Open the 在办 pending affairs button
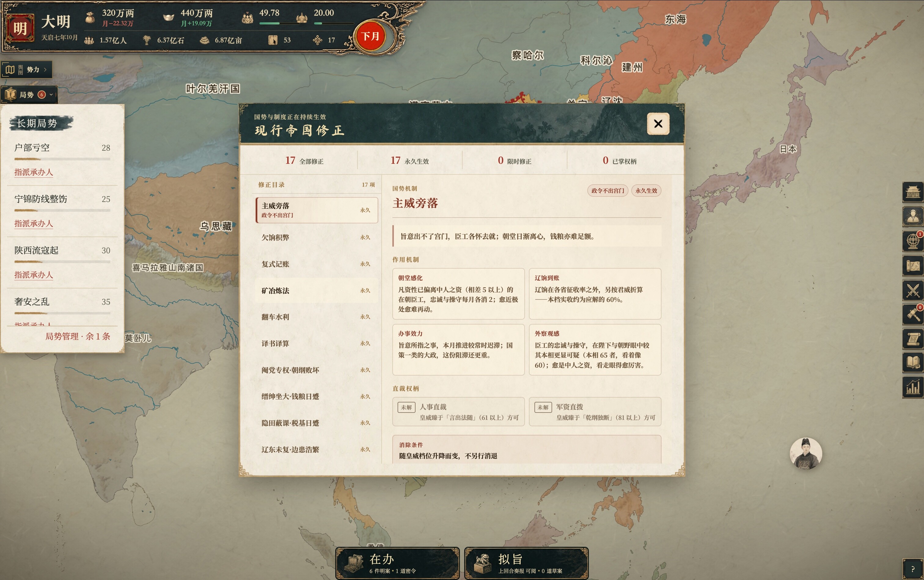Image resolution: width=924 pixels, height=580 pixels. (x=397, y=563)
